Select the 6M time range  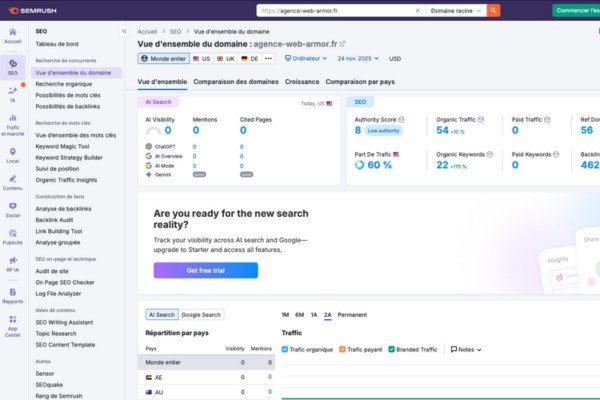300,315
